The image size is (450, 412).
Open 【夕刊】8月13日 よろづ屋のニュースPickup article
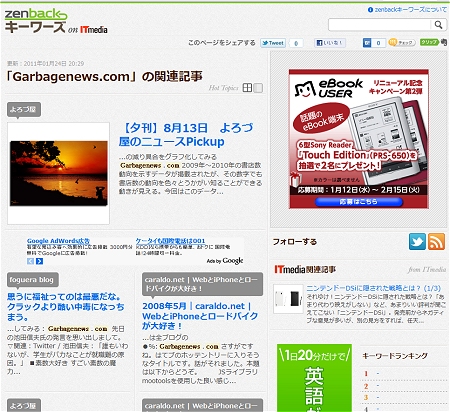186,135
